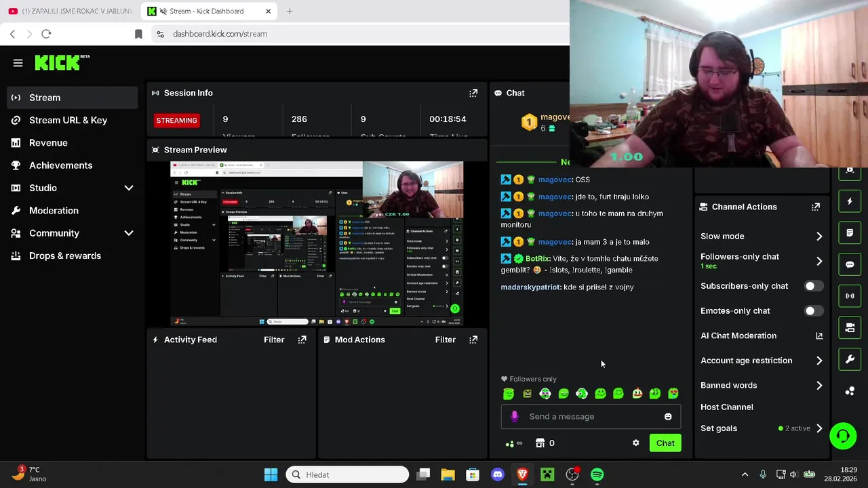Insert the Santa-hat emote
This screenshot has height=488, width=868.
point(637,393)
